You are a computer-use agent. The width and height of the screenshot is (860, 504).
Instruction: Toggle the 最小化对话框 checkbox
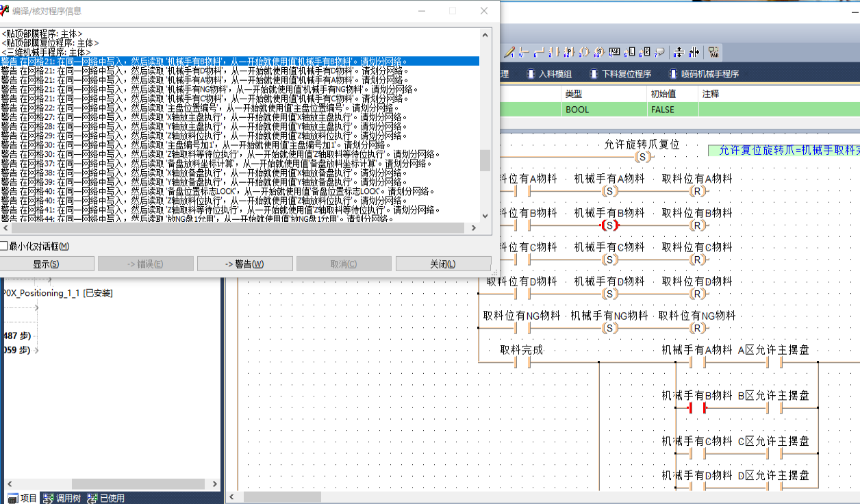click(x=3, y=246)
